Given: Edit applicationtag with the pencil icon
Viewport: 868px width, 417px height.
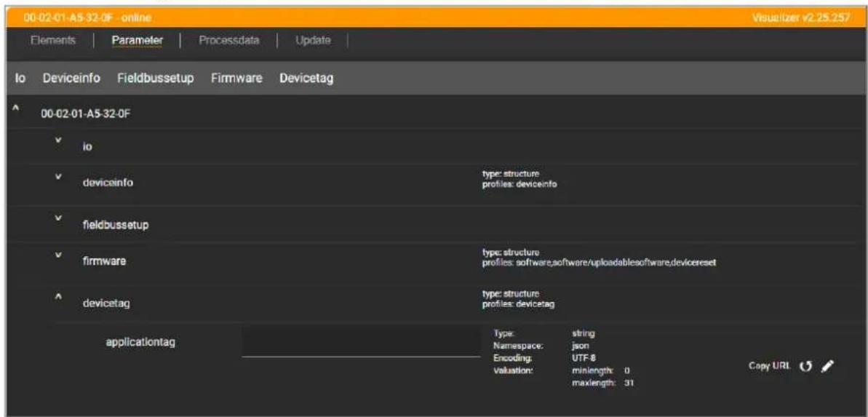Looking at the screenshot, I should (827, 366).
